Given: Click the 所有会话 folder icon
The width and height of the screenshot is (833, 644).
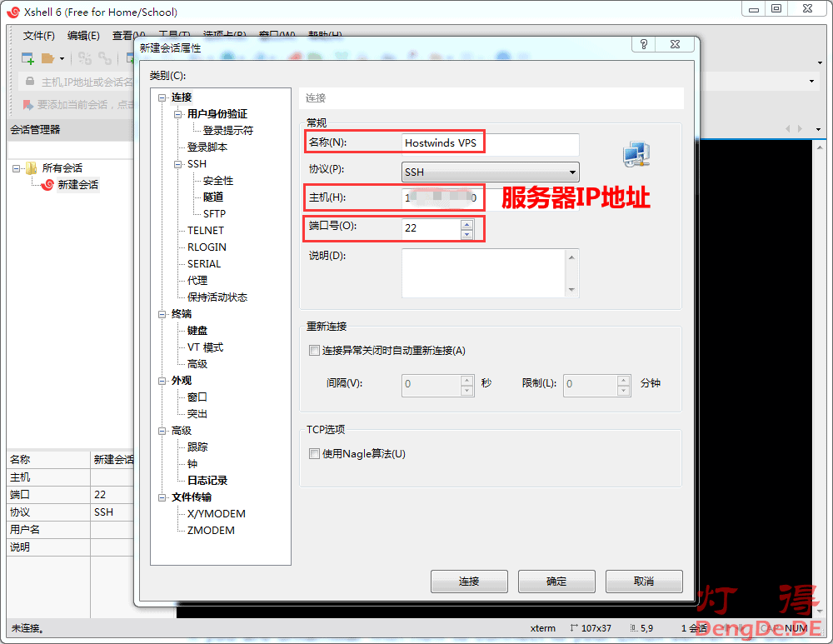Looking at the screenshot, I should pyautogui.click(x=32, y=168).
